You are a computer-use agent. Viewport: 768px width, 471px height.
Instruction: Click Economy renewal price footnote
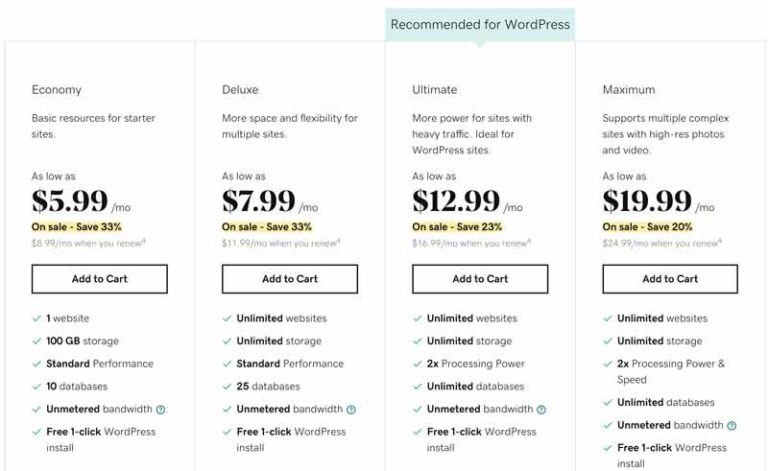coord(89,243)
